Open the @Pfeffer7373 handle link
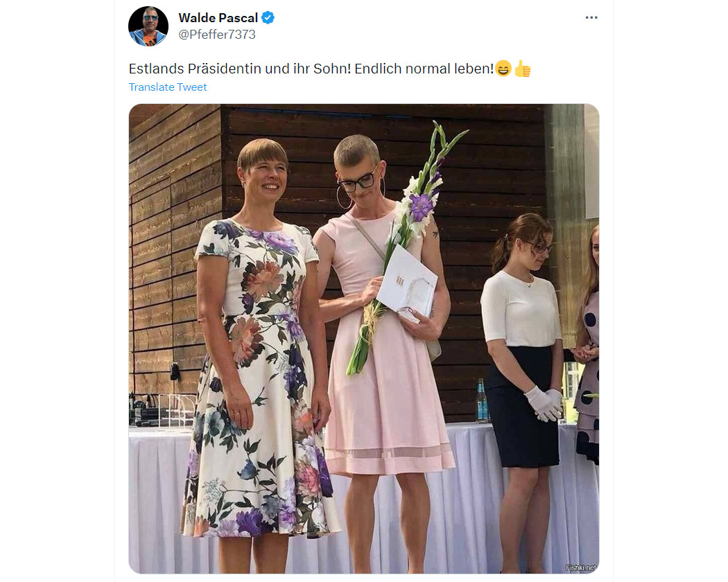728x582 pixels. coord(217,35)
